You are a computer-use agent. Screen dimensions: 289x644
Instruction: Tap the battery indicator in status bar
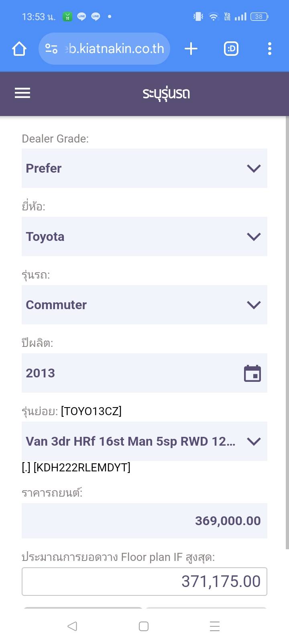click(259, 17)
